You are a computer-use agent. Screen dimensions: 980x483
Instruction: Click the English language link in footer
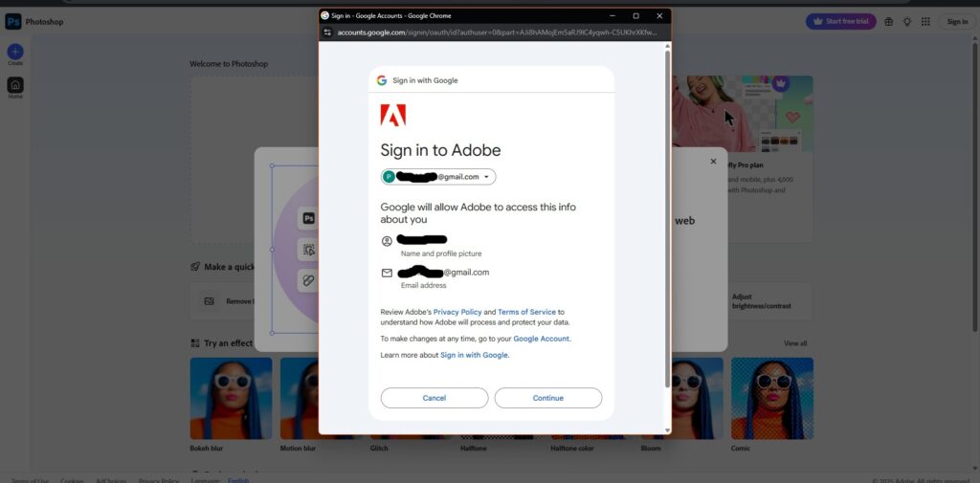pyautogui.click(x=238, y=480)
